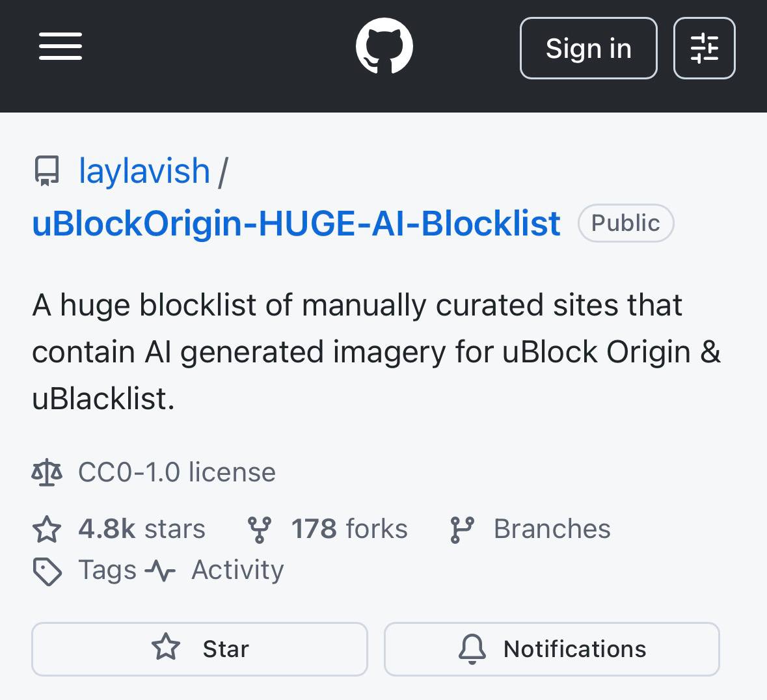Click the GitHub Octocat logo
Image resolution: width=767 pixels, height=700 pixels.
[384, 47]
